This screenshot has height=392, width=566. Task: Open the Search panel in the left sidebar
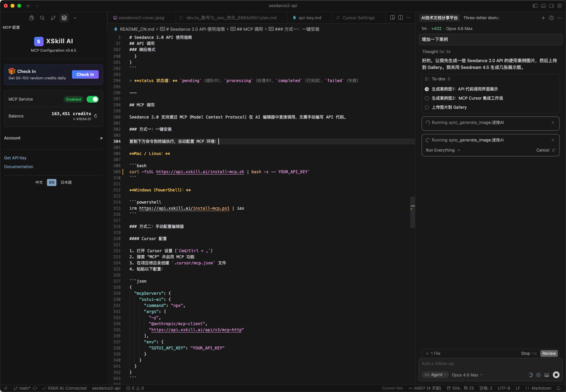coord(42,18)
